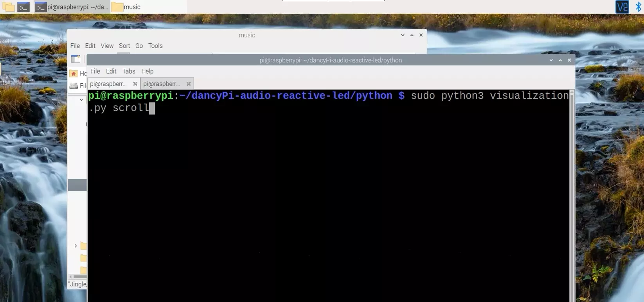Click the pi@raspberrypi terminal taskbar button
644x302 pixels.
72,7
